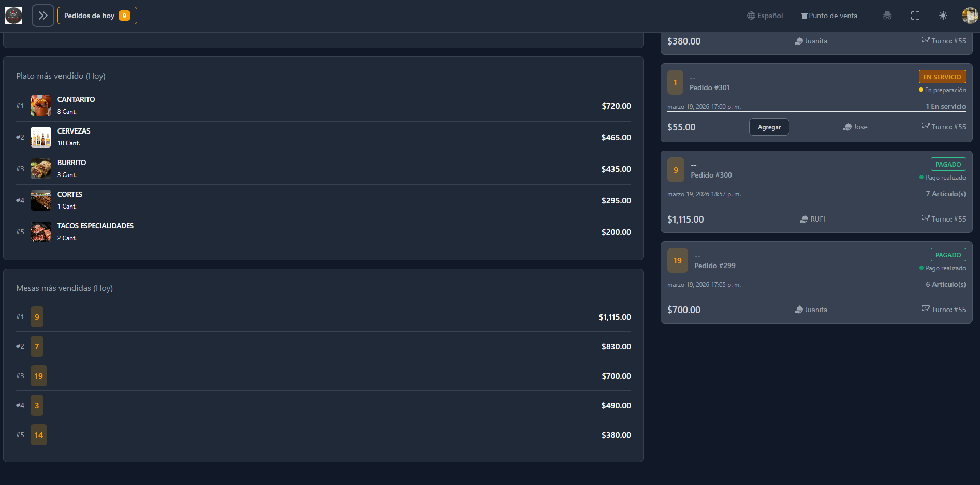Screen dimensions: 980x485
Task: Click table 1 badge on Pedido #301
Action: pyautogui.click(x=675, y=82)
